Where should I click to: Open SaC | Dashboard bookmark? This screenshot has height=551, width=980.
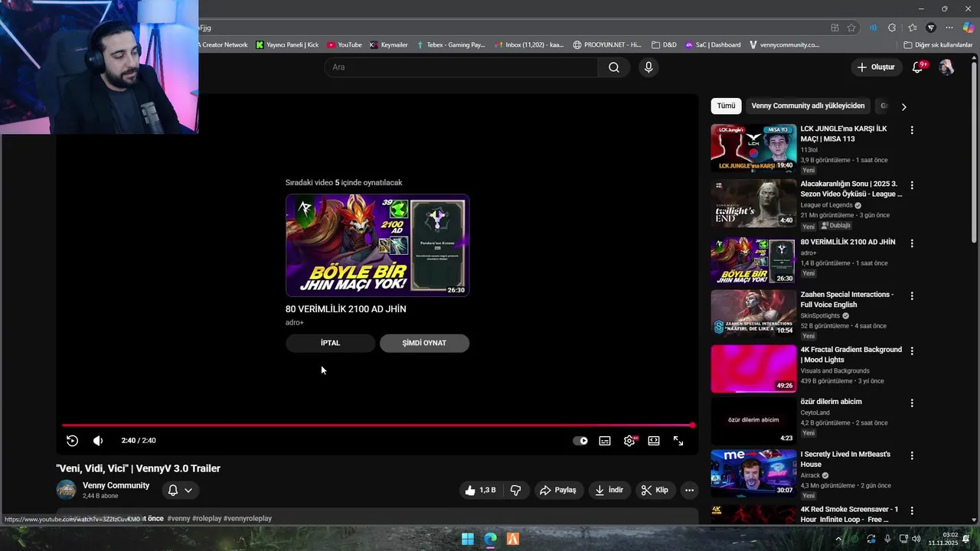(713, 44)
